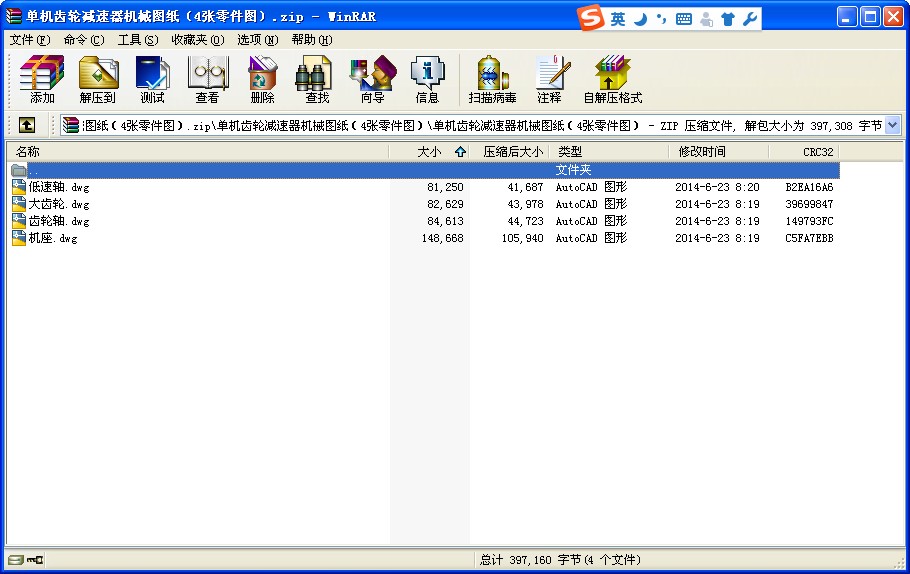The width and height of the screenshot is (910, 574).
Task: Click packed size value 44,723
Action: (525, 221)
